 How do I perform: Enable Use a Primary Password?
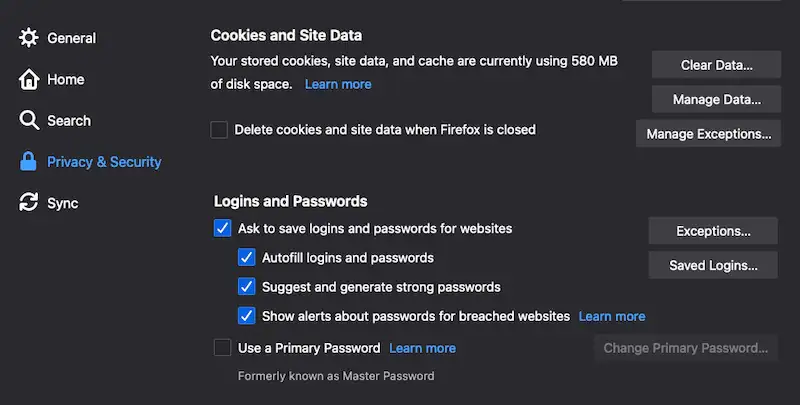pyautogui.click(x=222, y=348)
